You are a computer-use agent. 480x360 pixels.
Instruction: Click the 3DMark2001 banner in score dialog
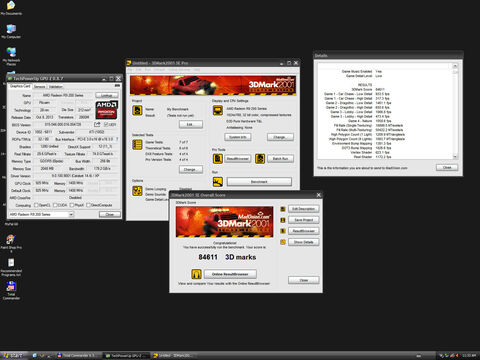(224, 222)
